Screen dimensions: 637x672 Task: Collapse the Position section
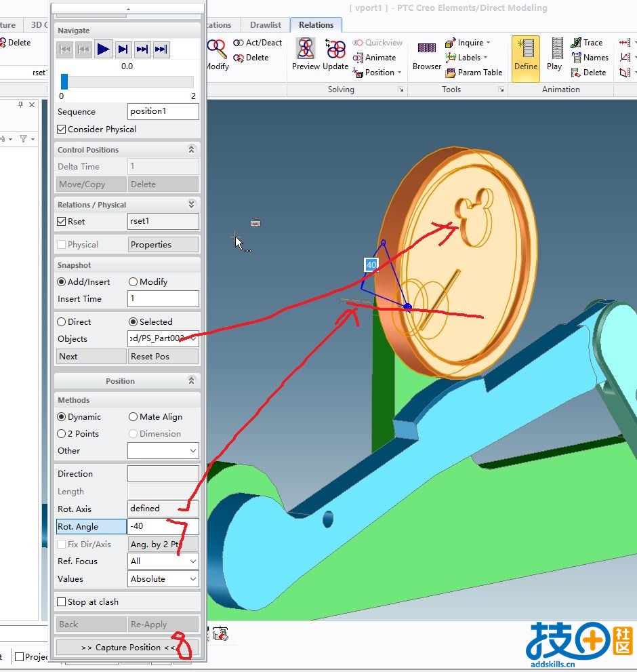coord(192,380)
